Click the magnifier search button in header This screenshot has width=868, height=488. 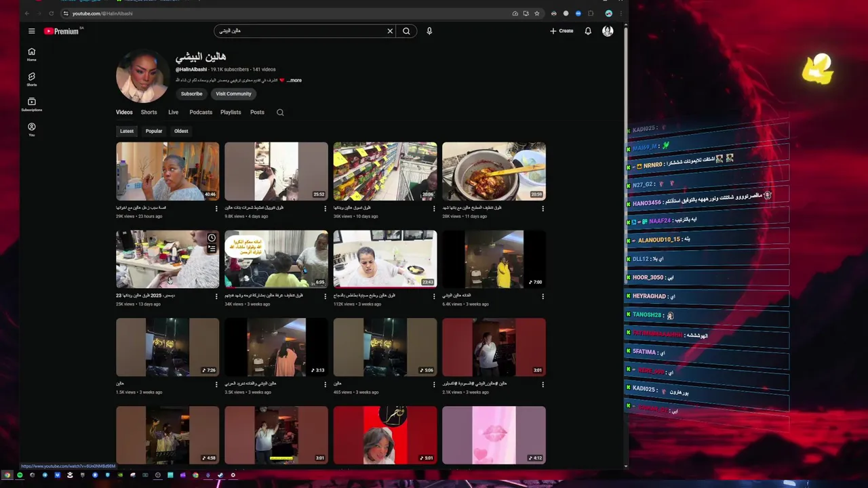click(406, 30)
